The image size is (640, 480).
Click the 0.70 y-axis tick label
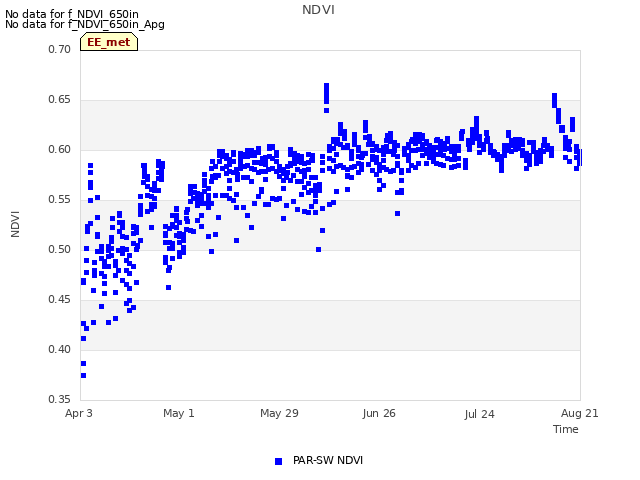coord(60,49)
